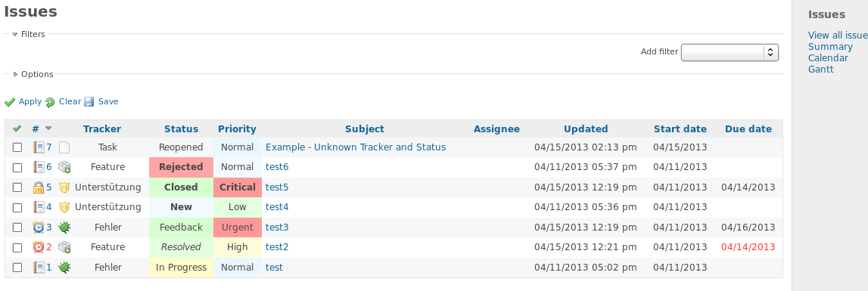This screenshot has width=868, height=291.
Task: Click the green bug icon in test3 row
Action: [65, 227]
